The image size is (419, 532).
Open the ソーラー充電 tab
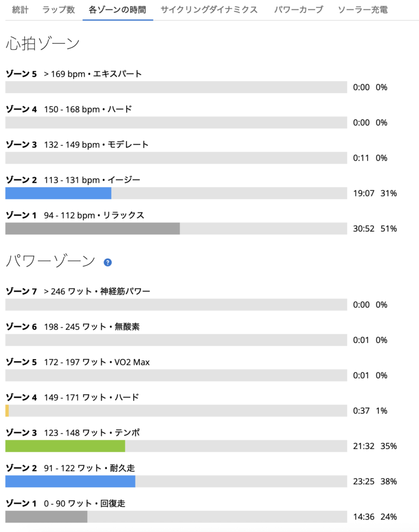click(x=363, y=10)
